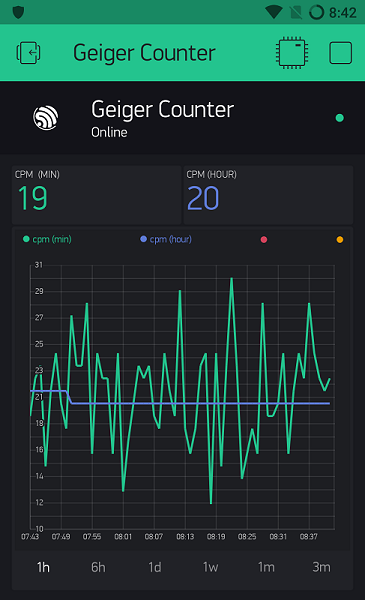Tap the 8:42 clock in status bar
This screenshot has width=365, height=600.
point(343,13)
